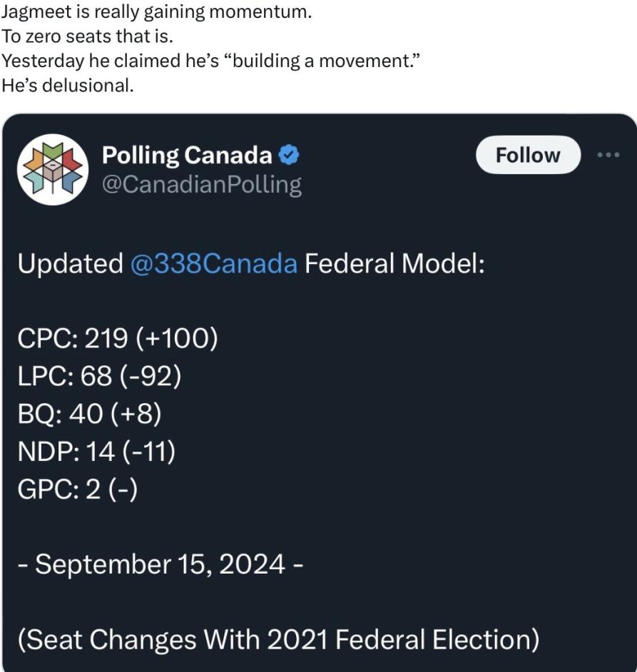Open the three-dot more options menu
637x672 pixels.
(609, 155)
